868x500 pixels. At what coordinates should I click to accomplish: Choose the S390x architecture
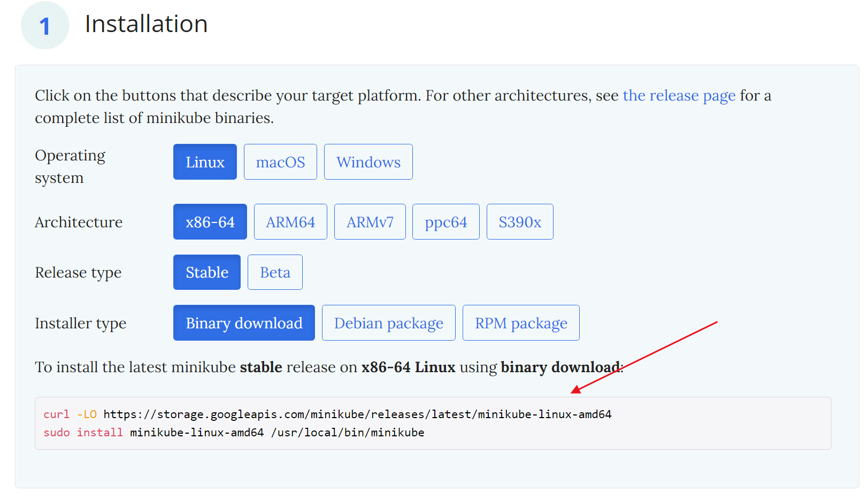pyautogui.click(x=519, y=221)
